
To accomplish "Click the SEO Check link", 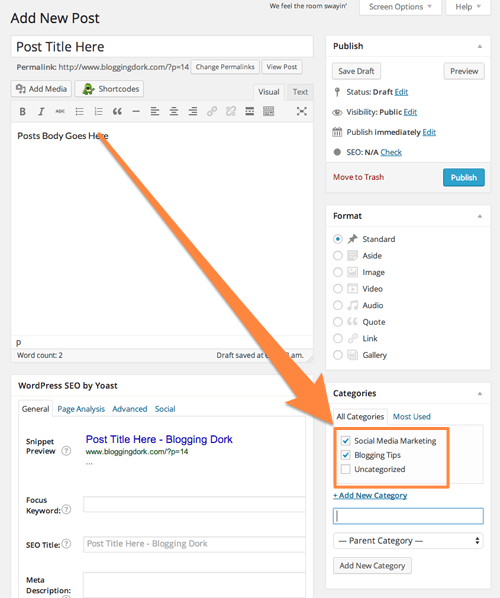I will pyautogui.click(x=391, y=152).
